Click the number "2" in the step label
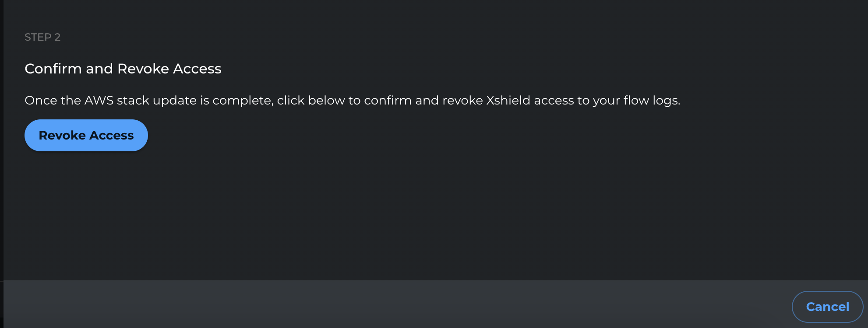This screenshot has width=868, height=328. (x=57, y=37)
